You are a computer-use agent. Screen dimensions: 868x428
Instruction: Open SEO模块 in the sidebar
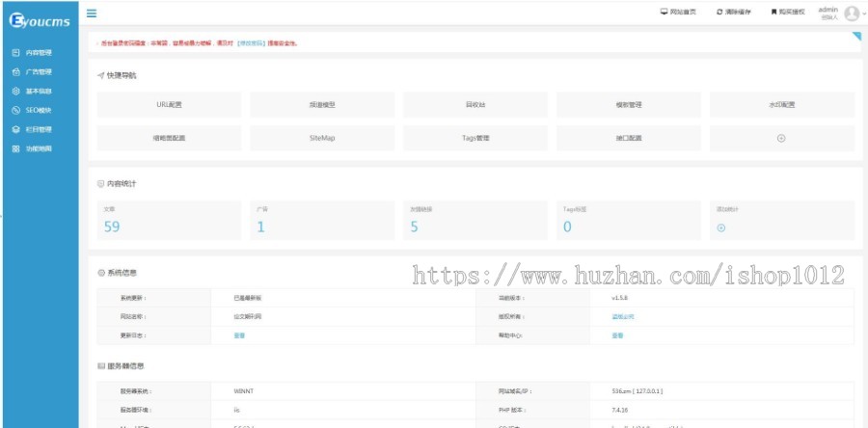pos(39,111)
